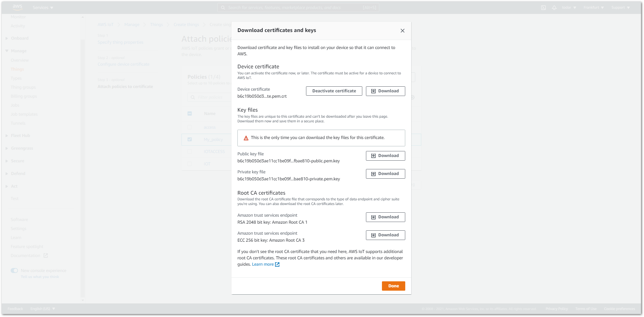The image size is (644, 317).
Task: Uncheck the My_policy checkbox
Action: 190,139
